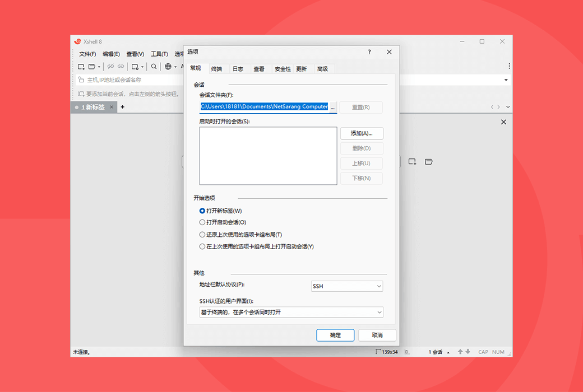Viewport: 583px width, 392px height.
Task: Click the reconnect link icon in toolbar
Action: click(x=121, y=67)
